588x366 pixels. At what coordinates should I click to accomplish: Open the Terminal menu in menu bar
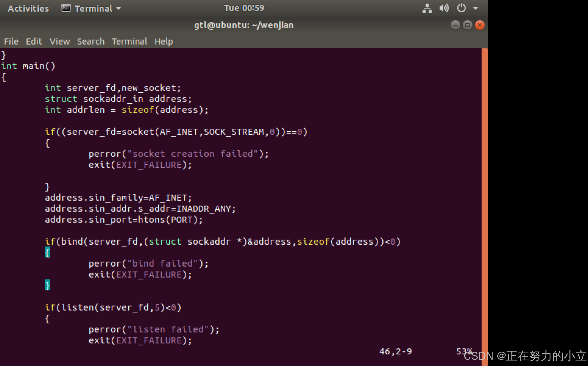pyautogui.click(x=129, y=41)
